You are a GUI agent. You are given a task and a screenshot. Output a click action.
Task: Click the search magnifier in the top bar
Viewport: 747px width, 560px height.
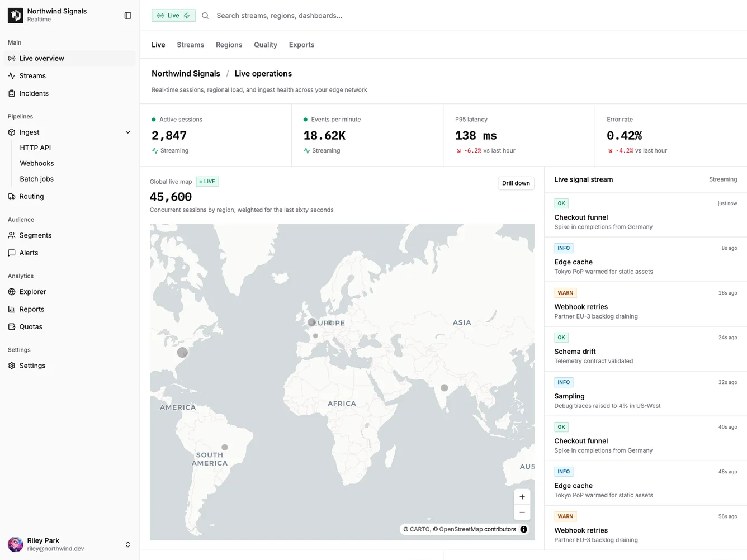point(205,16)
